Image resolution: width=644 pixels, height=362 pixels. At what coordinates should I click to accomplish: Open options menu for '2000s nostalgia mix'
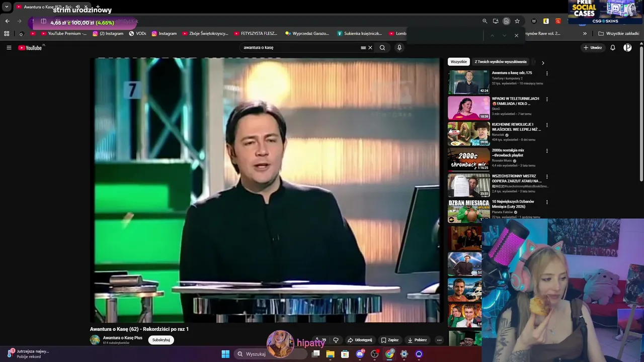coord(547,151)
